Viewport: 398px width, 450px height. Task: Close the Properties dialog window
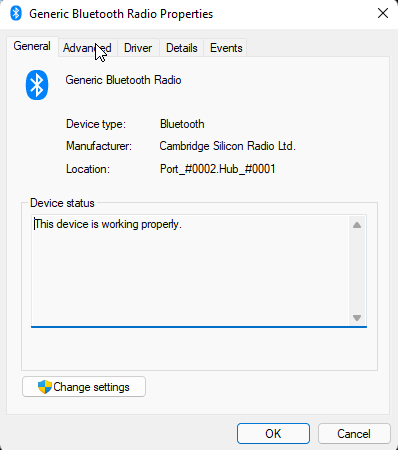[x=383, y=13]
